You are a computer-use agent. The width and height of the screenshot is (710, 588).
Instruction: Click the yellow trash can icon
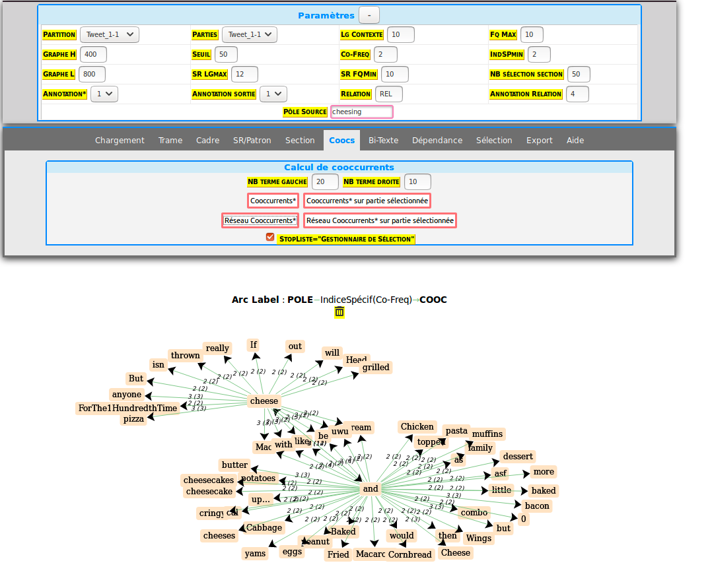click(x=339, y=312)
